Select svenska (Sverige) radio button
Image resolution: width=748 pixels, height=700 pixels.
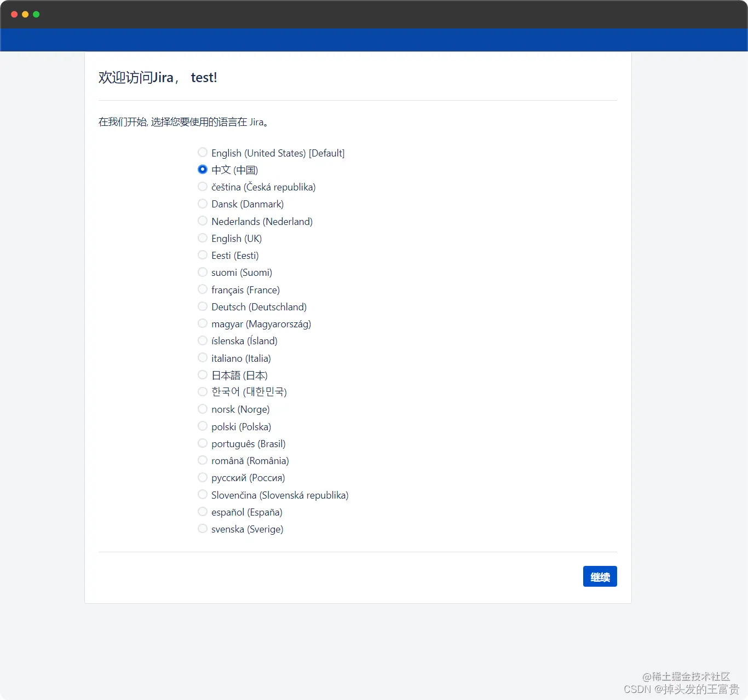pos(203,528)
